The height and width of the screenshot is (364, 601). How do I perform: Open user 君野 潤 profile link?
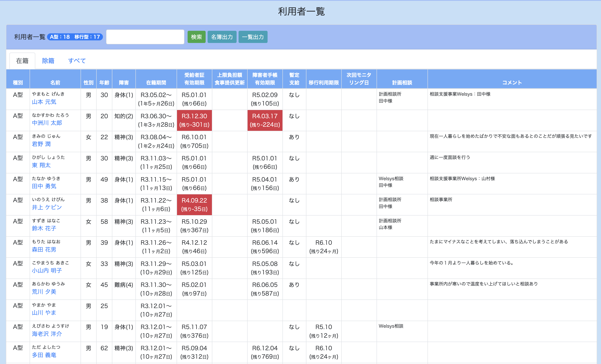click(x=41, y=144)
